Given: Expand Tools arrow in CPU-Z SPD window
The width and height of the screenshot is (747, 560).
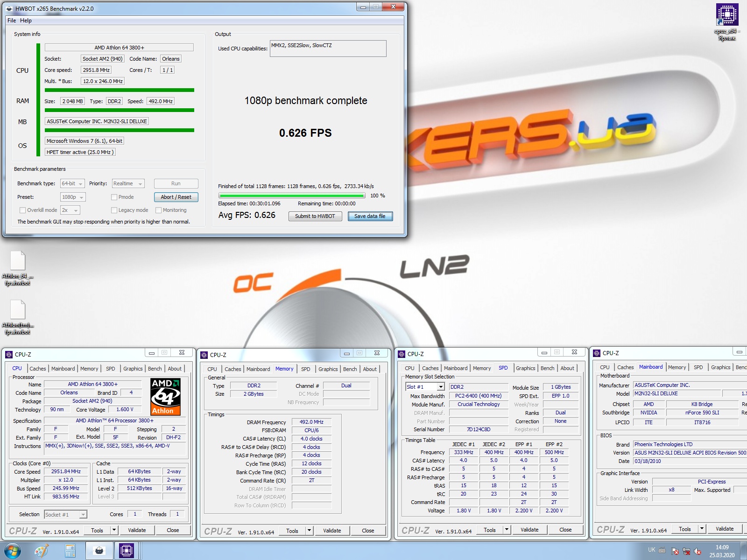Looking at the screenshot, I should click(x=507, y=530).
